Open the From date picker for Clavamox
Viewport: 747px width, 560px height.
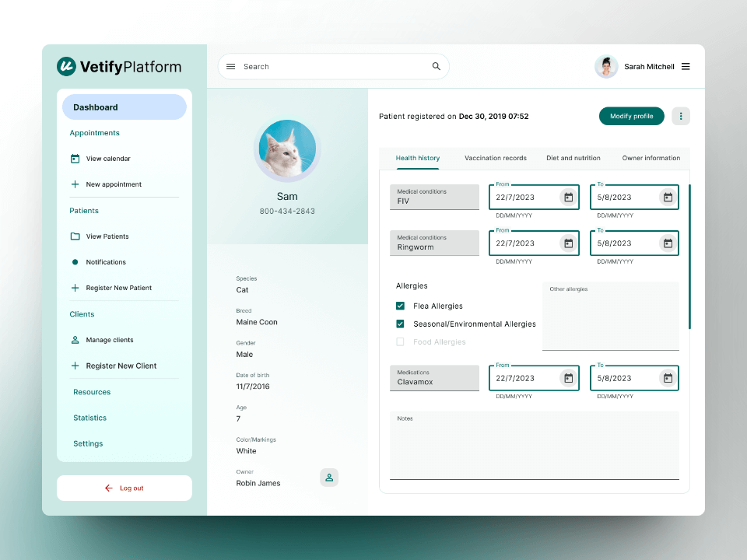(x=567, y=378)
